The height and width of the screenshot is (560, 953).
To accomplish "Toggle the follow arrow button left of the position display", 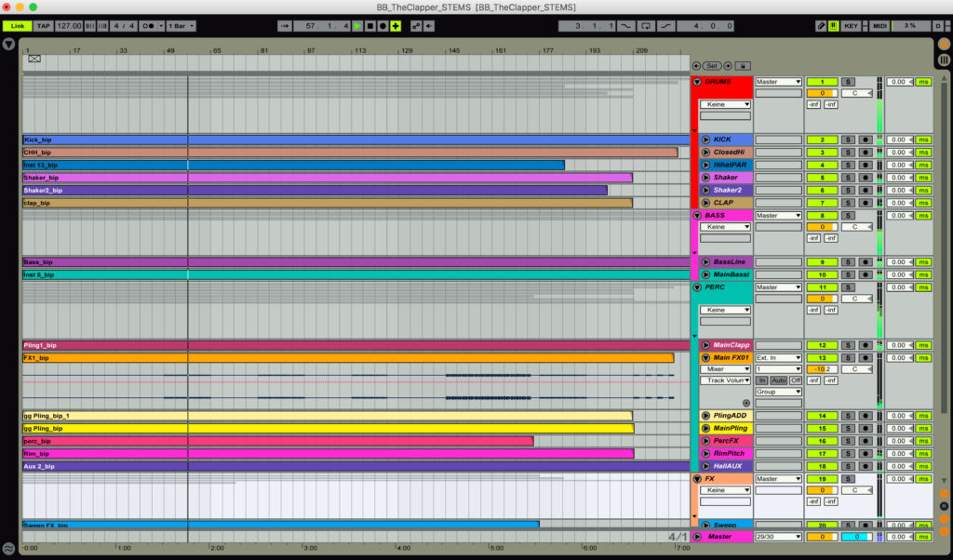I will 285,26.
